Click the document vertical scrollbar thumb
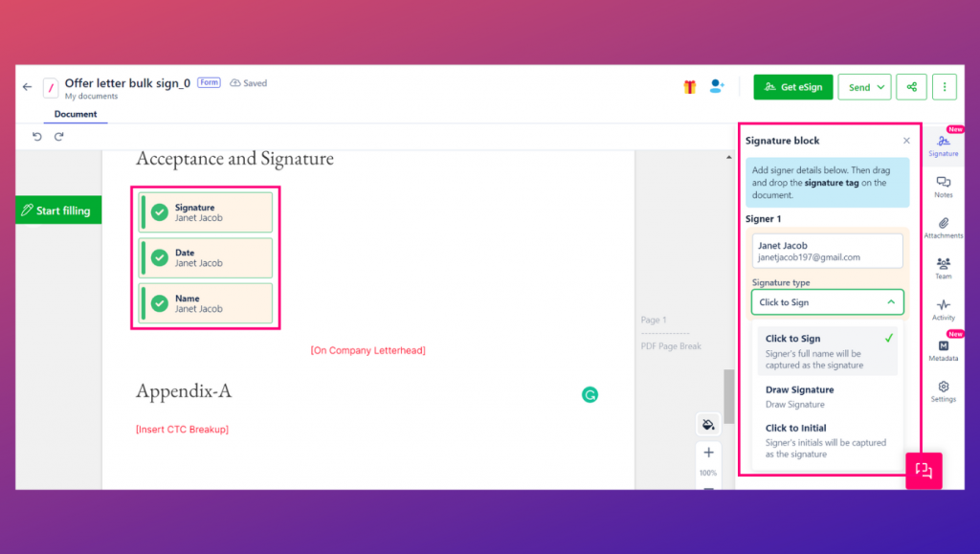The width and height of the screenshot is (980, 554). (x=728, y=397)
